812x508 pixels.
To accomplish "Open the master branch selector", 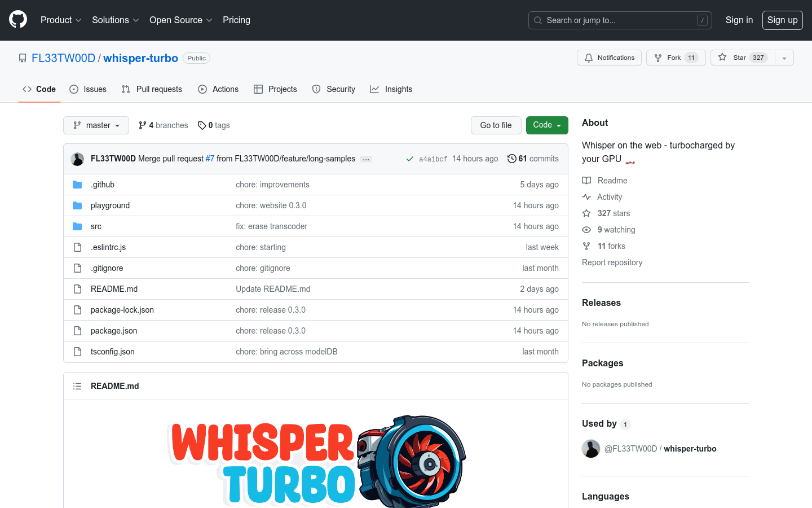I will click(96, 125).
